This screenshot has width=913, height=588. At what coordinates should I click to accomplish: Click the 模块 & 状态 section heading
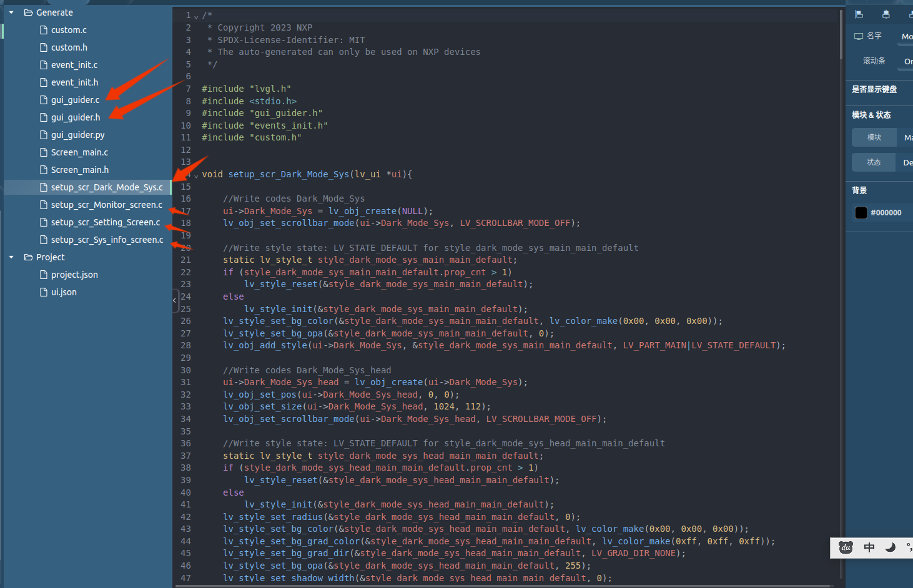tap(871, 115)
